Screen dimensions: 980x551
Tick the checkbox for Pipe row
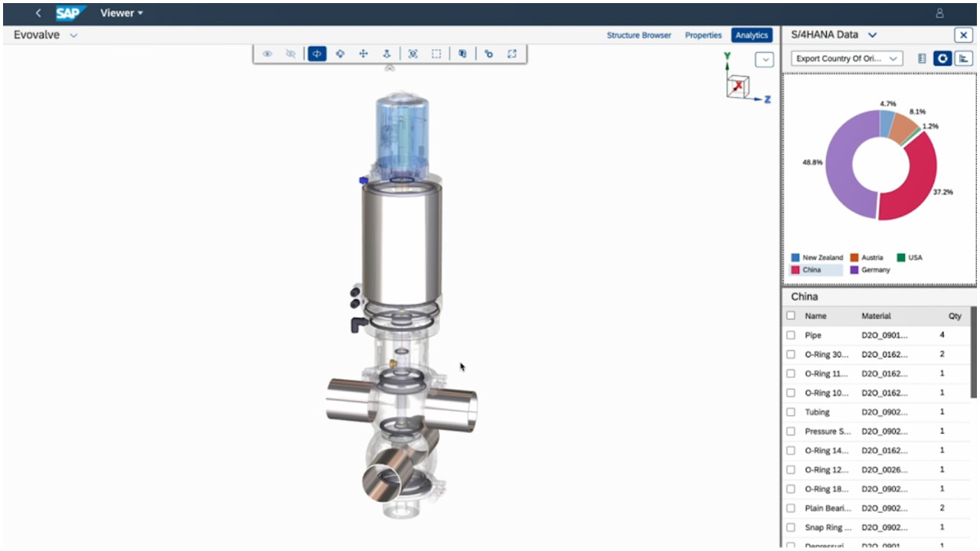tap(791, 335)
